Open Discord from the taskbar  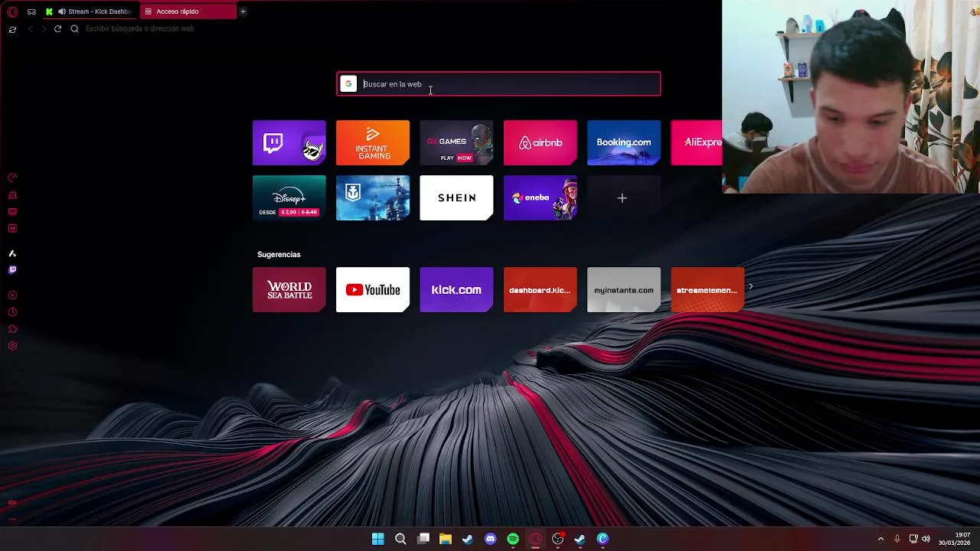(491, 539)
